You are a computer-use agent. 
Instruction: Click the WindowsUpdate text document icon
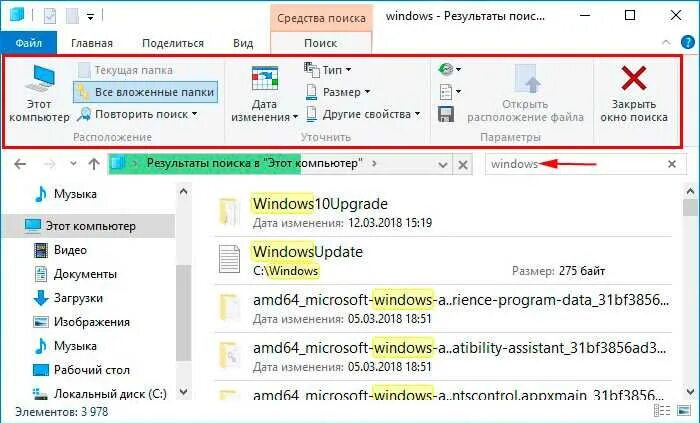pyautogui.click(x=229, y=259)
